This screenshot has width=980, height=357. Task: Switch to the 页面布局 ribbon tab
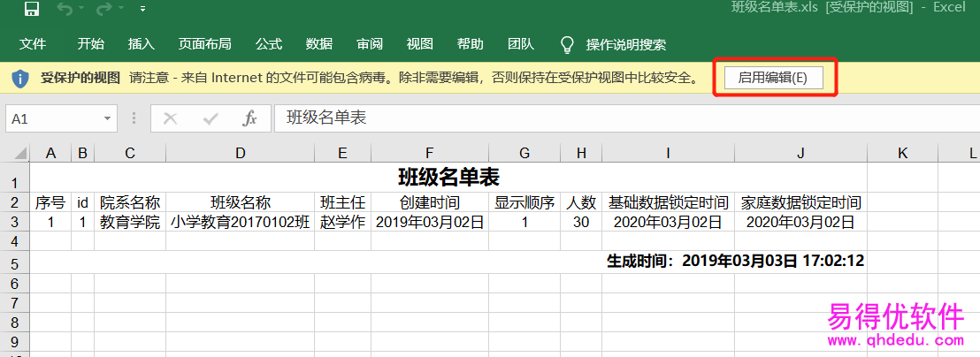204,44
